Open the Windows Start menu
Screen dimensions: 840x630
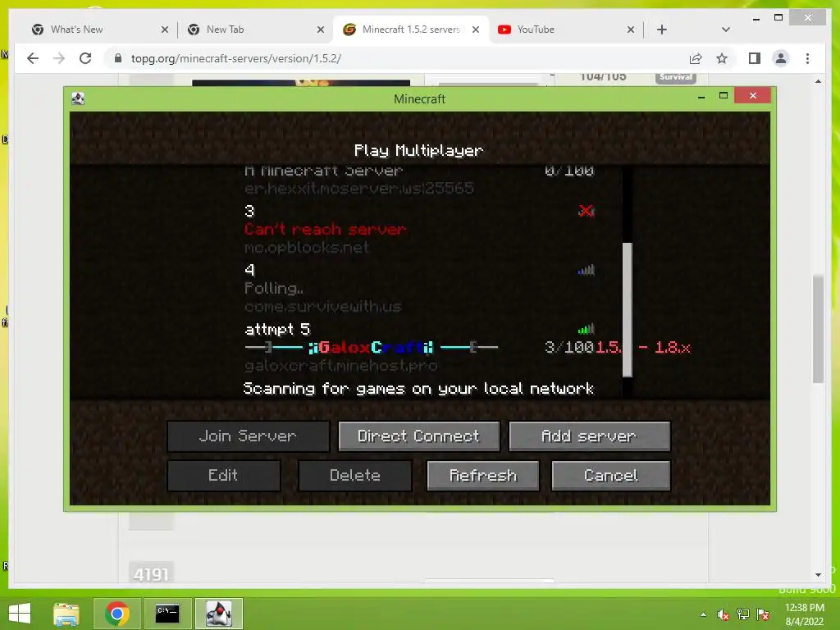point(20,614)
